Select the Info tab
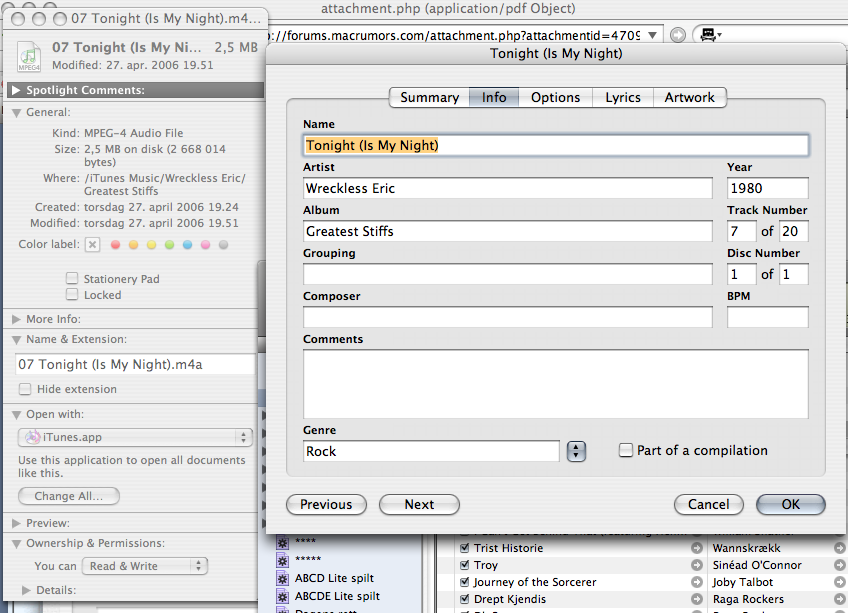 [494, 97]
